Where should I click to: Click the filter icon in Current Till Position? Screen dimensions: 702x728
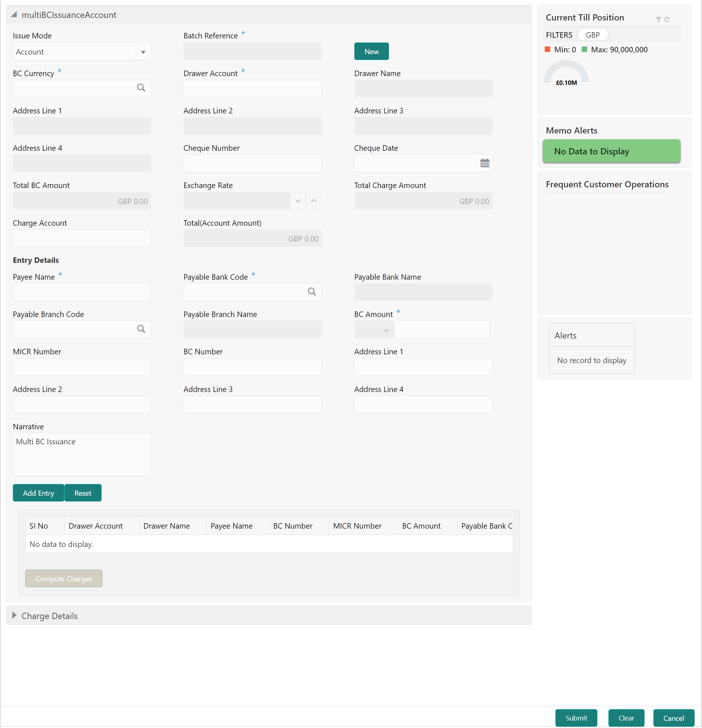pos(658,19)
